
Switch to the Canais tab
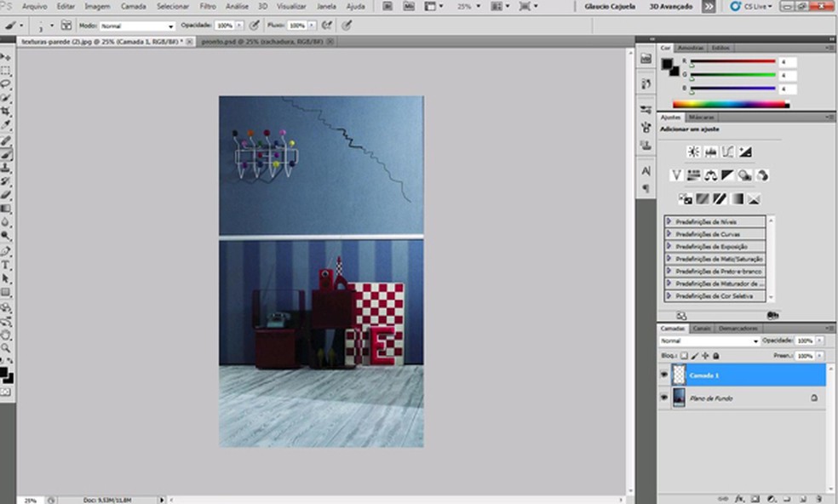coord(702,327)
